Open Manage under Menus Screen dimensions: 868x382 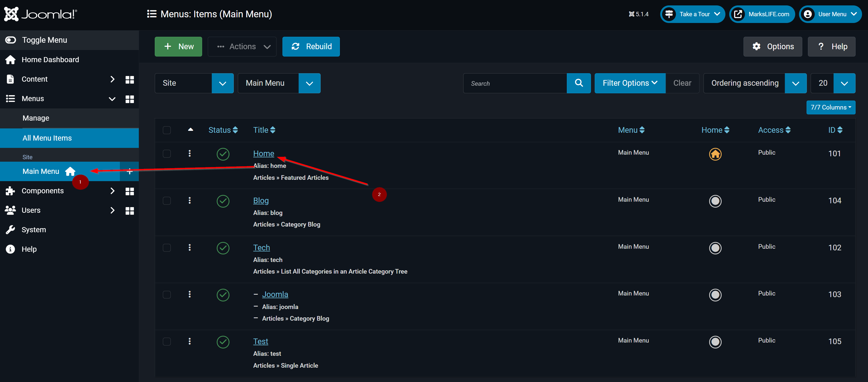pos(70,118)
